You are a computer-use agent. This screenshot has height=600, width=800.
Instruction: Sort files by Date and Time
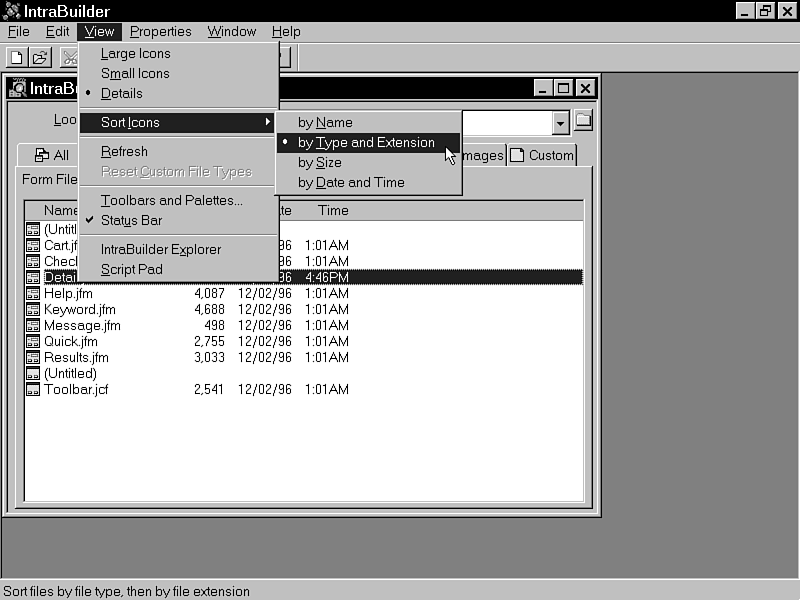click(351, 182)
